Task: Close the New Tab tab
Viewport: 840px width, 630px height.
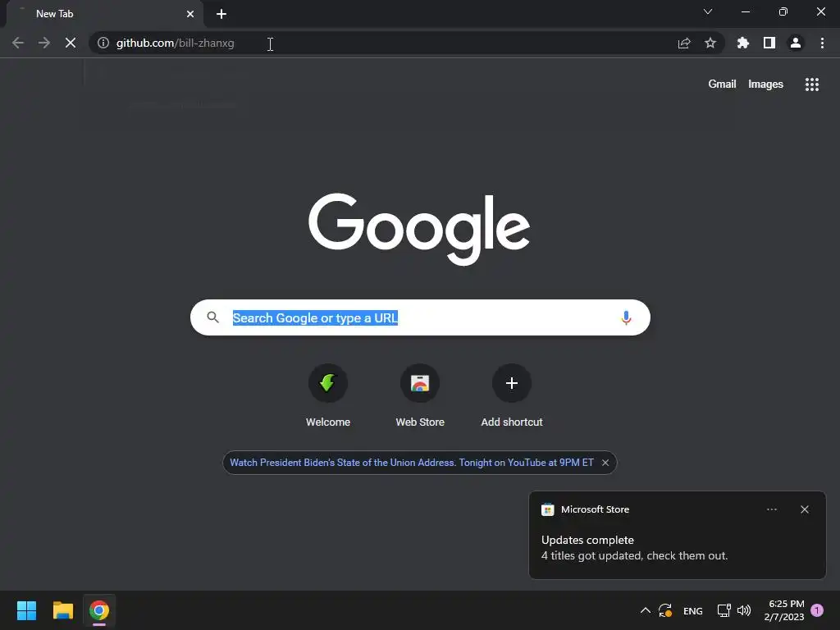Action: tap(190, 14)
